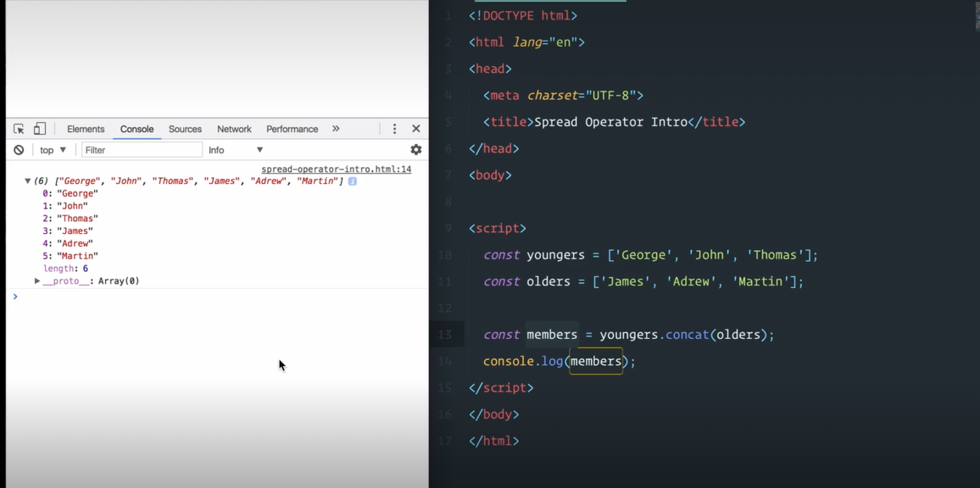Open console settings gear icon
The height and width of the screenshot is (488, 980).
(x=415, y=150)
